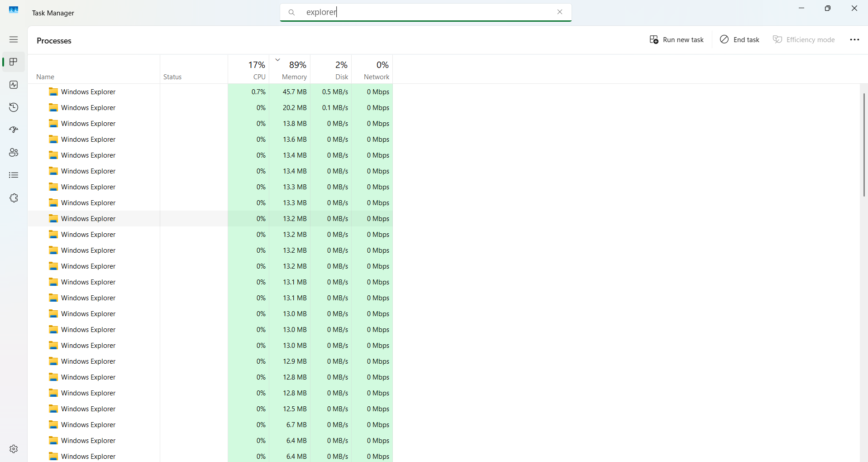The width and height of the screenshot is (868, 462).
Task: Select Windows Explorer using 6.7 MB
Action: tap(210, 425)
